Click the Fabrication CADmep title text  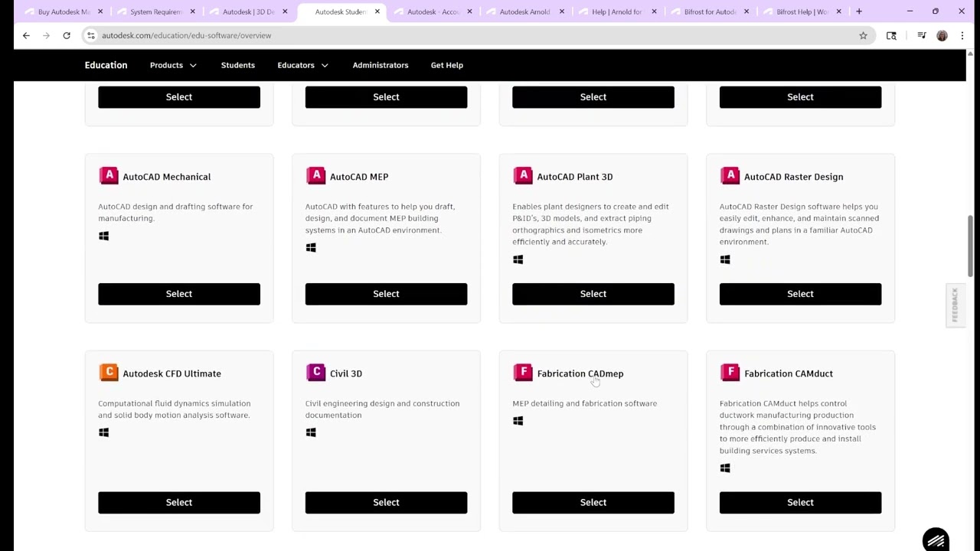click(x=580, y=373)
